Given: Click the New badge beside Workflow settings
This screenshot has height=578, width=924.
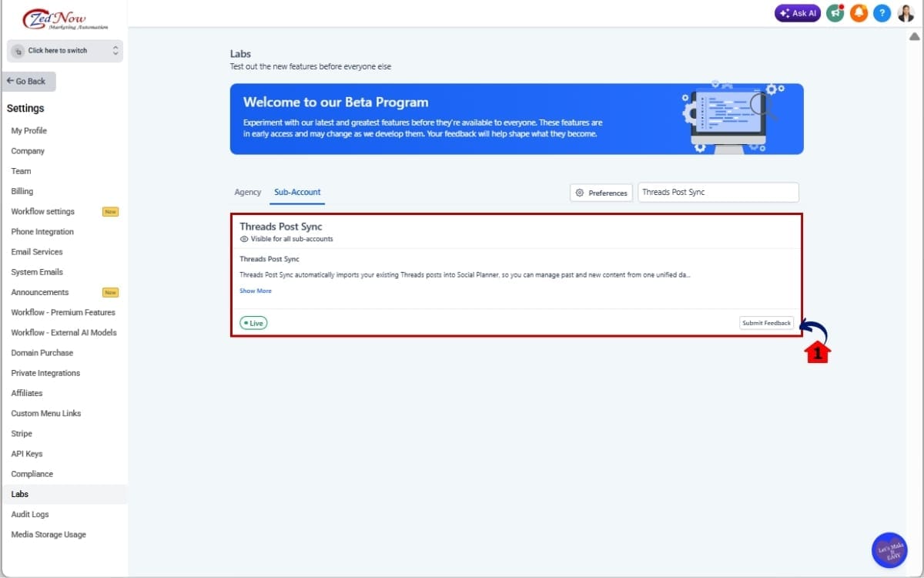Looking at the screenshot, I should (x=110, y=212).
